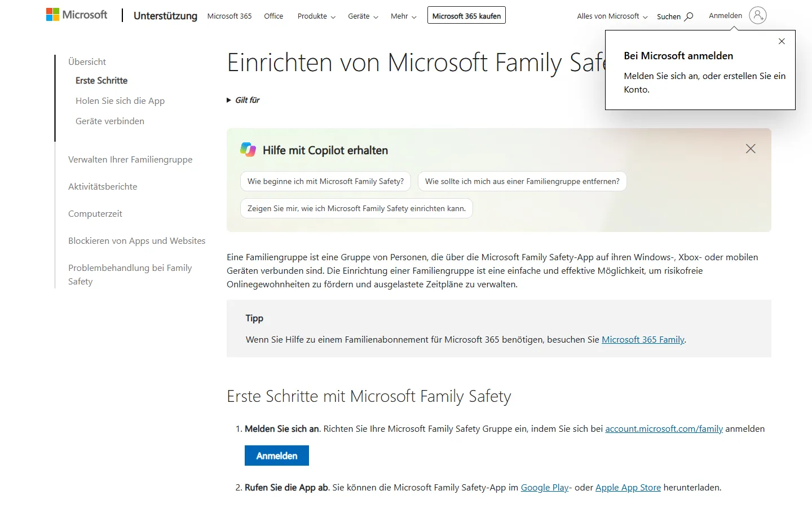Open Holen Sie sich die App
Viewport: 812px width, 508px height.
point(120,101)
